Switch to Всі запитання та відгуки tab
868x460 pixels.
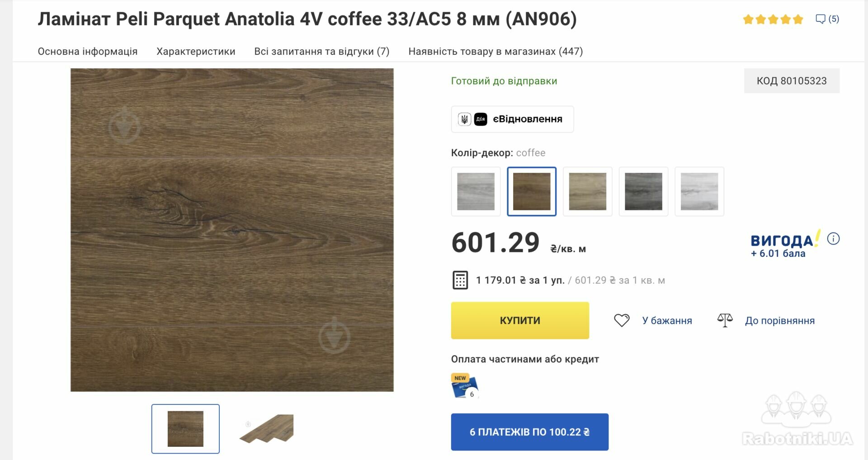click(322, 52)
